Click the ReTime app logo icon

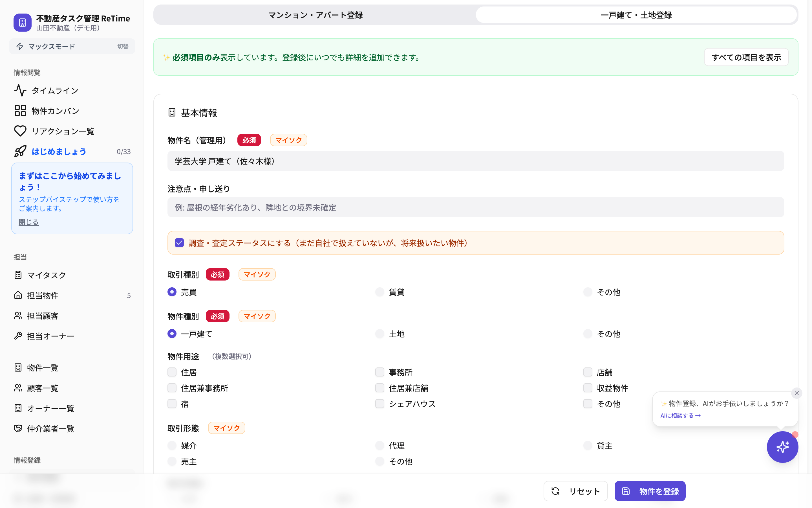tap(23, 23)
